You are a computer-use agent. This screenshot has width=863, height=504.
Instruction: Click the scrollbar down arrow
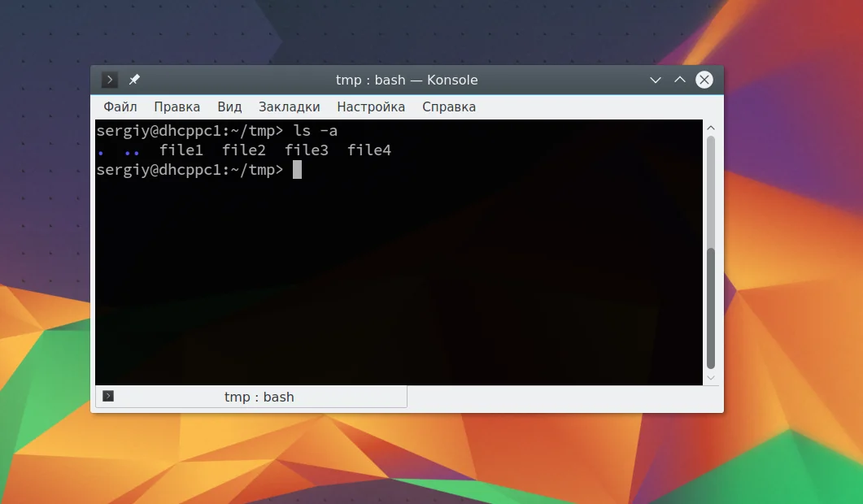tap(711, 377)
